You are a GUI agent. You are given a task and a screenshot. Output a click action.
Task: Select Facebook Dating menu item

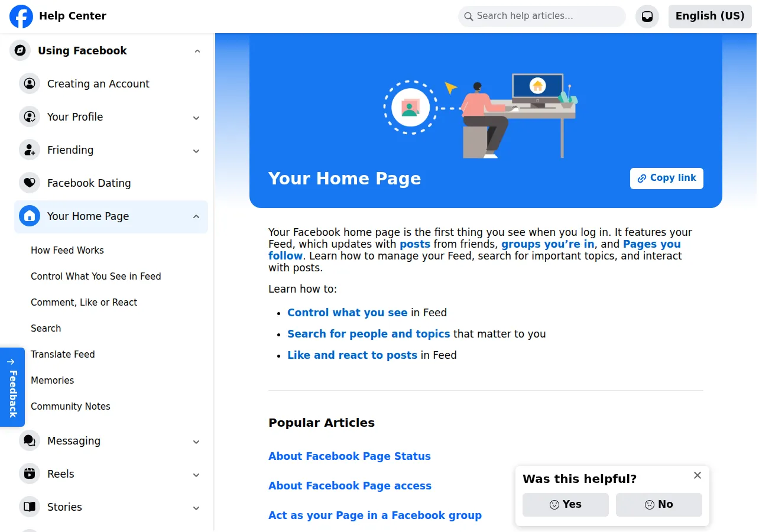pos(111,183)
